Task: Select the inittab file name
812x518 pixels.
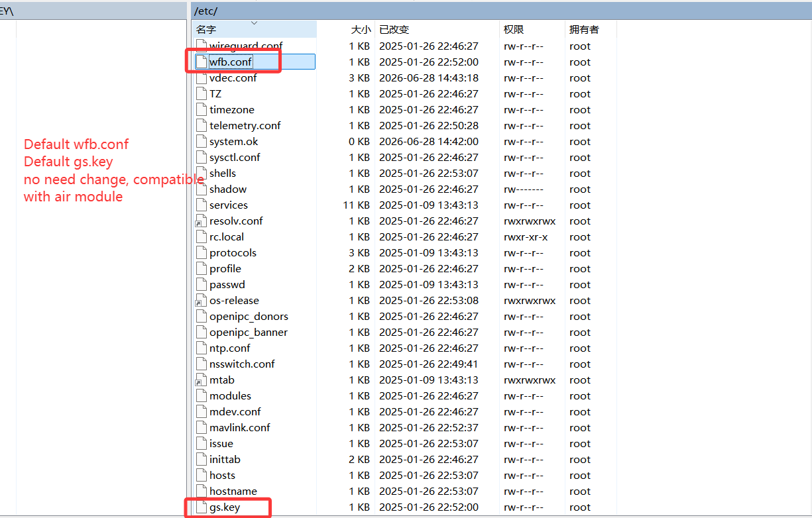Action: tap(225, 459)
